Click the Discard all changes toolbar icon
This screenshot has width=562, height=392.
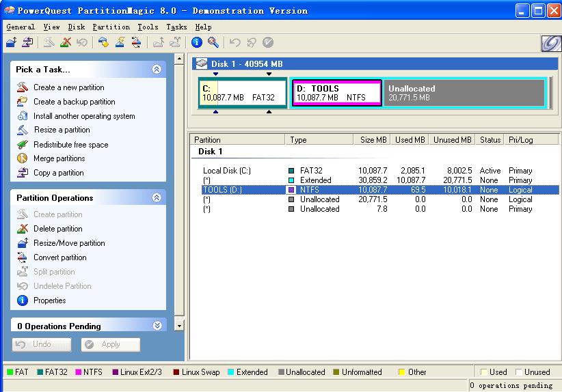(251, 42)
